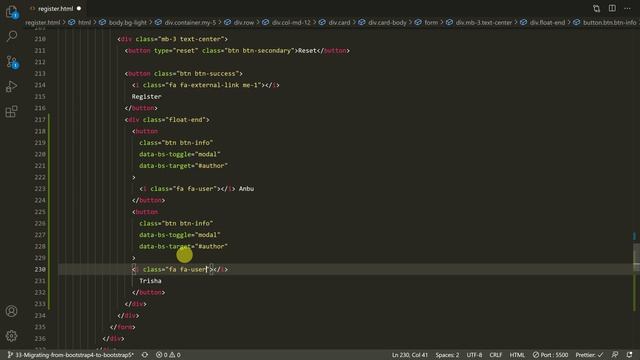Select html in the breadcrumb
640x360 pixels.
coord(84,22)
